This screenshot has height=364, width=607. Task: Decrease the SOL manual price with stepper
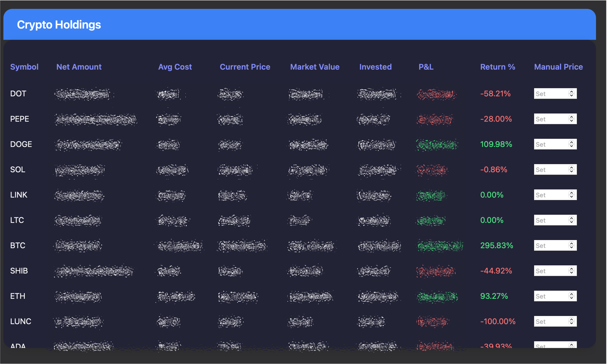571,171
